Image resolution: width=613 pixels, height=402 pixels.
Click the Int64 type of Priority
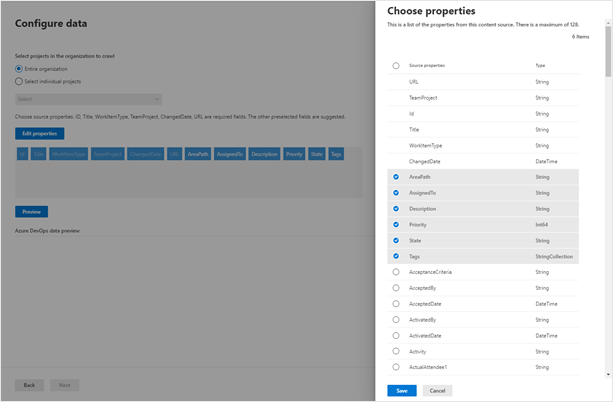541,225
